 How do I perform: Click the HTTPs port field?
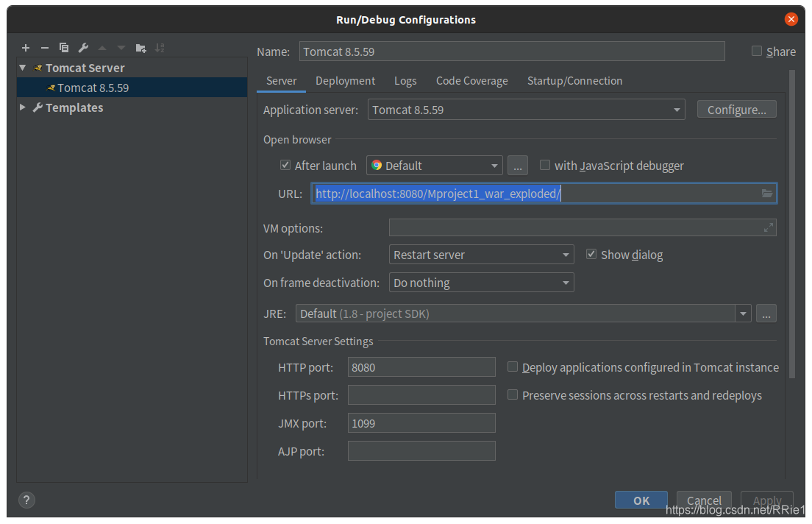coord(421,395)
